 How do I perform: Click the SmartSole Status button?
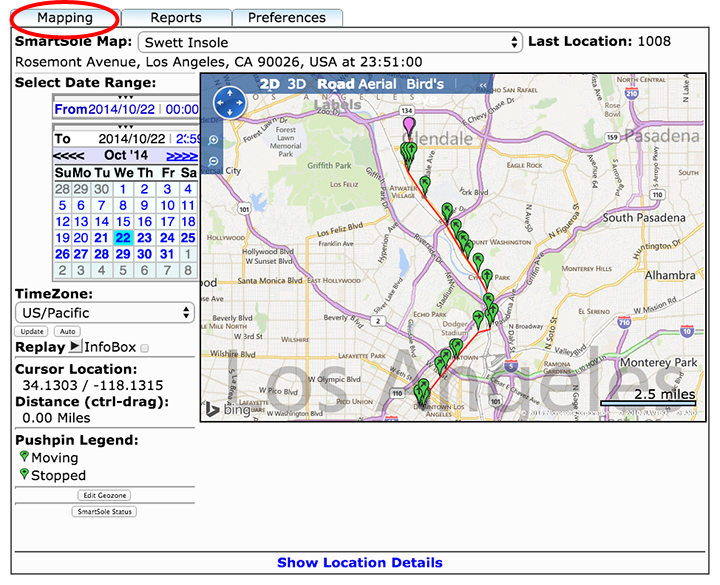point(104,512)
